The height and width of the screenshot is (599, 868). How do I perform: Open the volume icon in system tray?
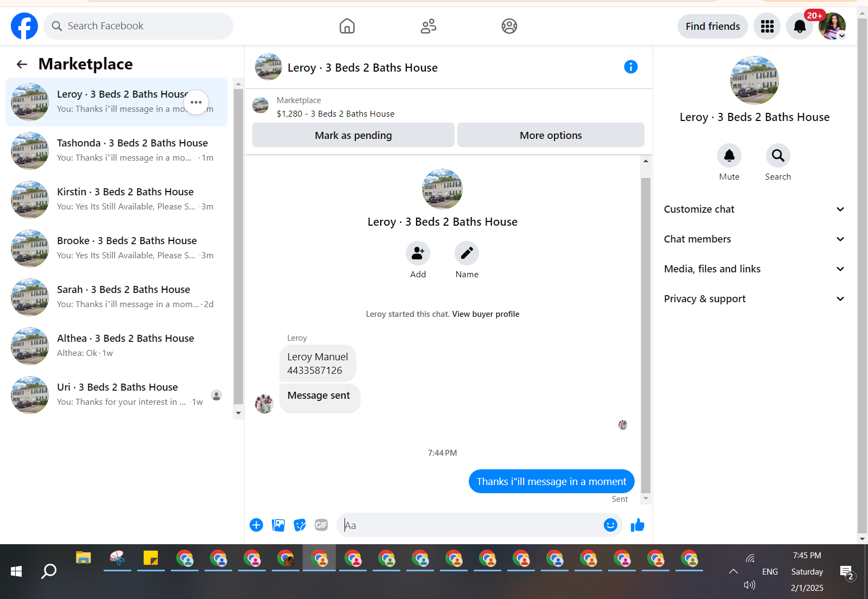[x=750, y=585]
